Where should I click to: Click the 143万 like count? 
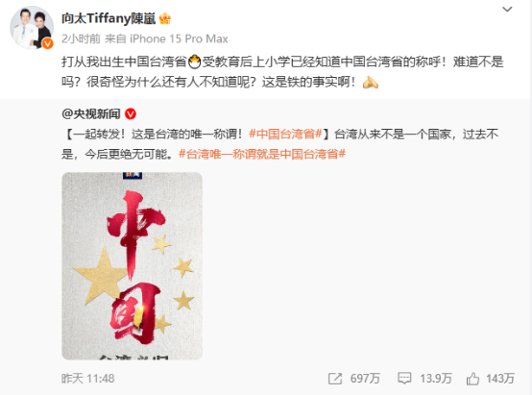point(500,379)
